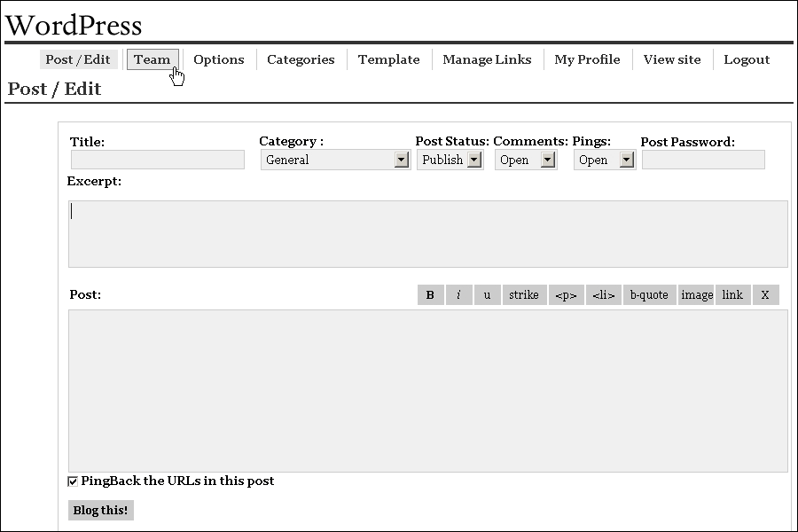798x532 pixels.
Task: Click the link quicktag button
Action: coord(733,294)
